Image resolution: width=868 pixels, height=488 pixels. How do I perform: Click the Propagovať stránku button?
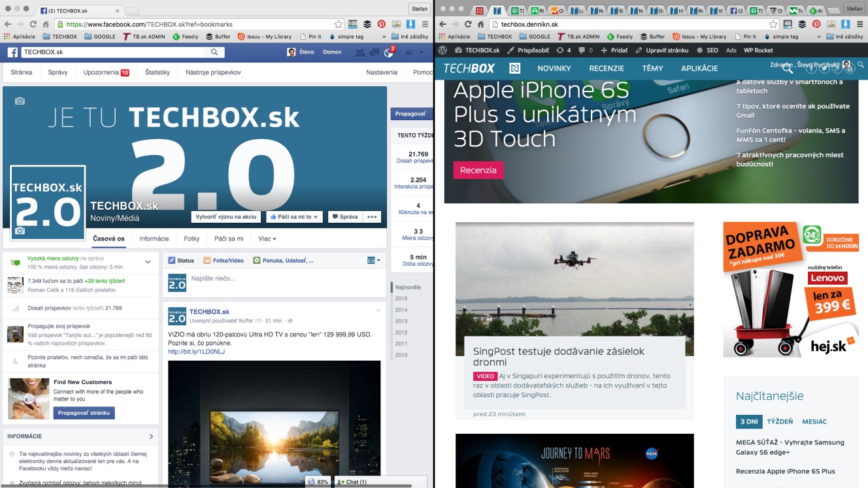84,413
